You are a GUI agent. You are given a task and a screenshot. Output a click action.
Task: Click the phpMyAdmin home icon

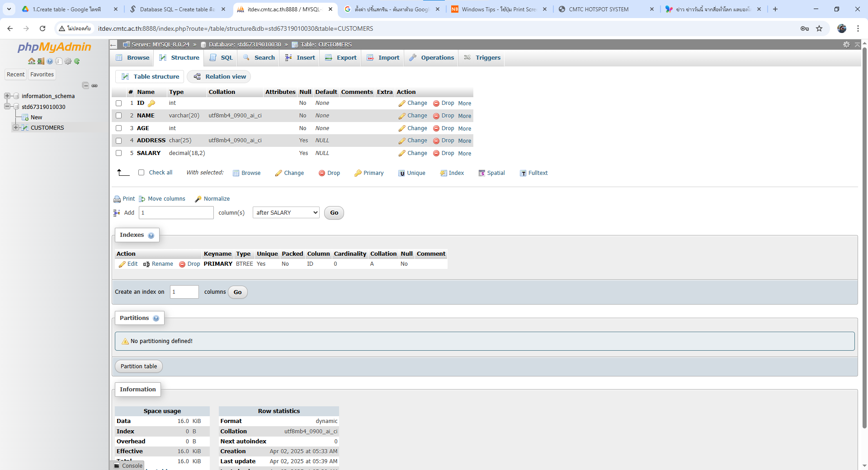coord(31,61)
